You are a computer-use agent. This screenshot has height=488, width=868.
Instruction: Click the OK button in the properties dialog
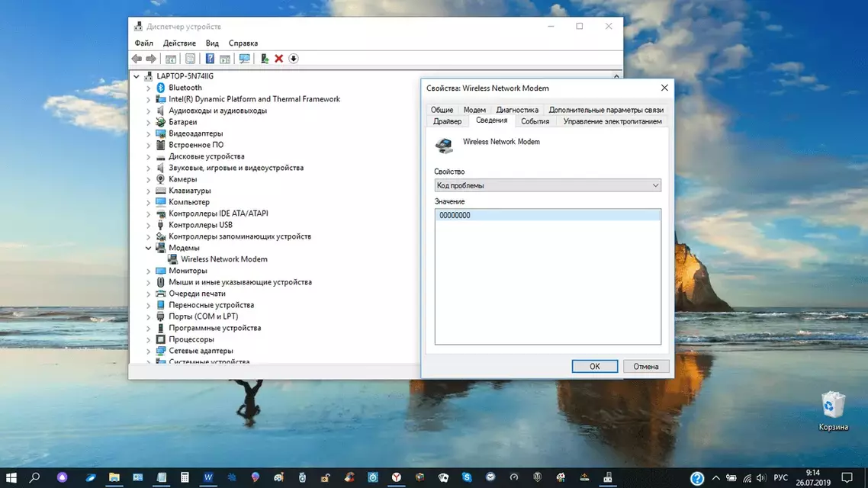pyautogui.click(x=594, y=366)
